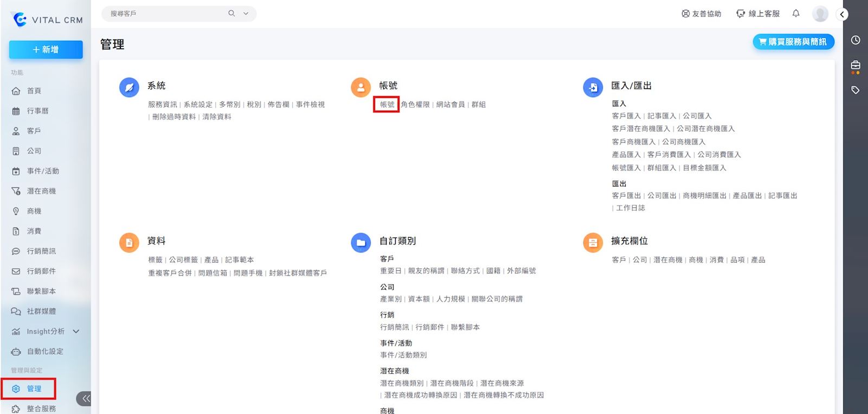Open the user avatar profile
Viewport: 868px width, 414px height.
point(820,14)
